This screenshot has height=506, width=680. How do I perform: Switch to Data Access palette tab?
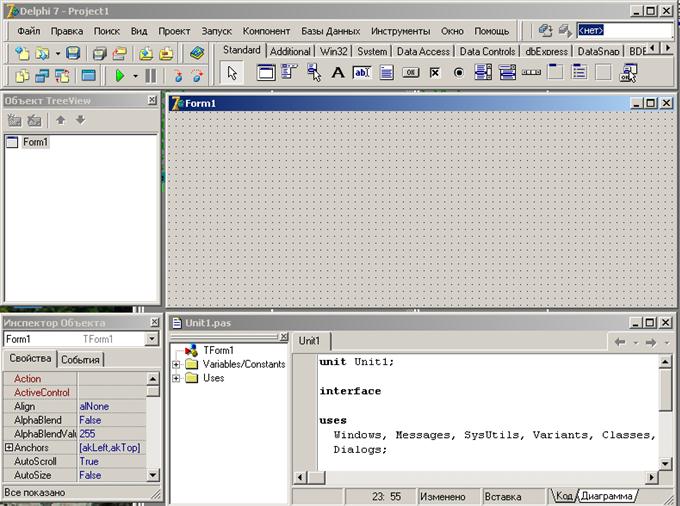click(423, 52)
